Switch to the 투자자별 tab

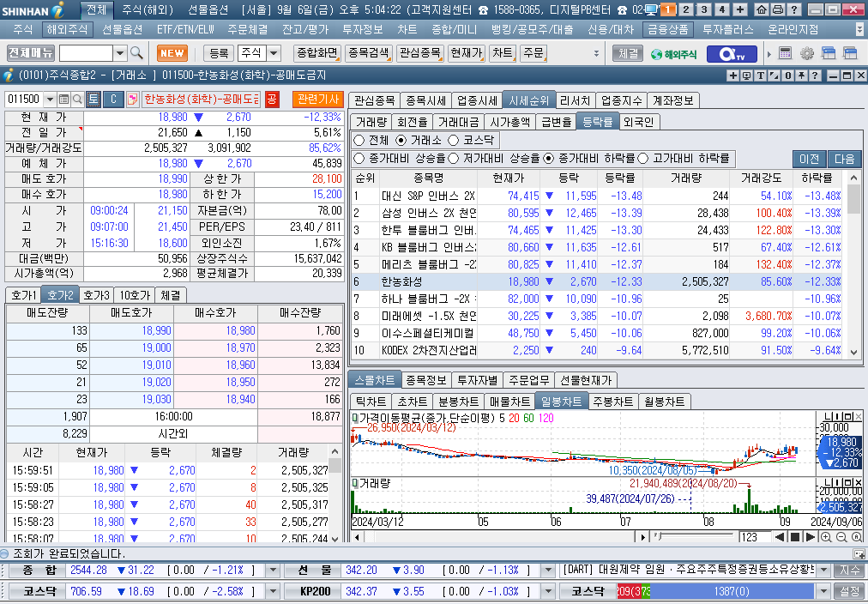(x=477, y=380)
